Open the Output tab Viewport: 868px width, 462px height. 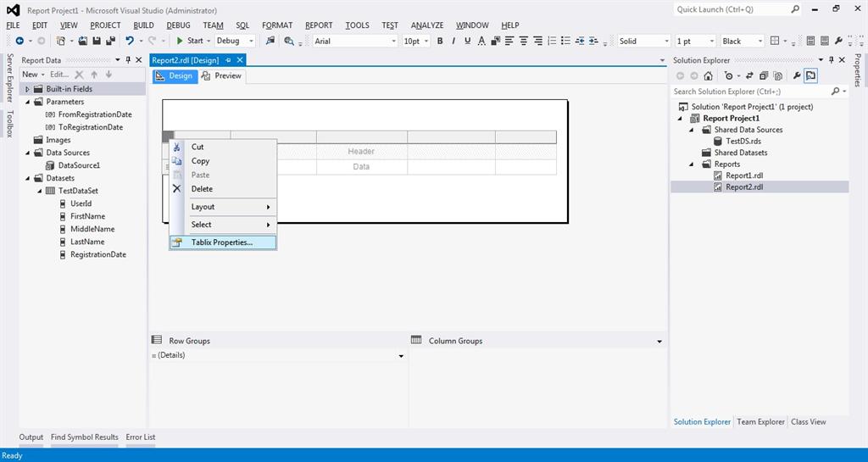(31, 437)
